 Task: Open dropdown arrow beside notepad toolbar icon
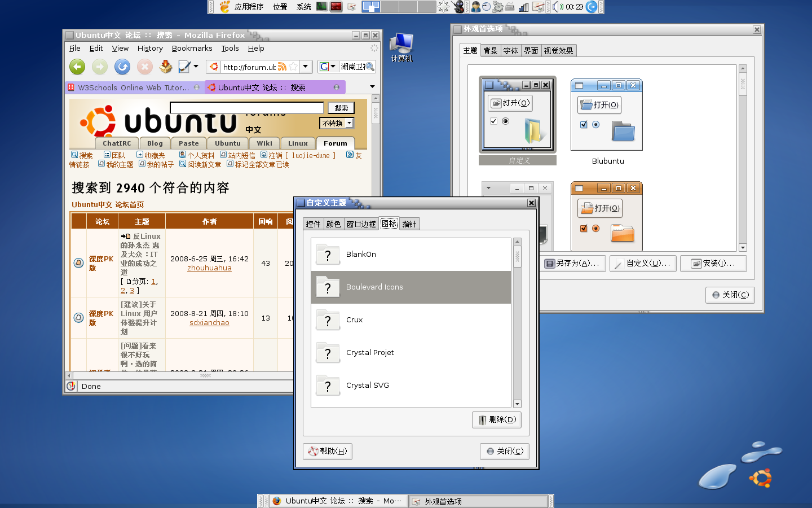click(196, 67)
